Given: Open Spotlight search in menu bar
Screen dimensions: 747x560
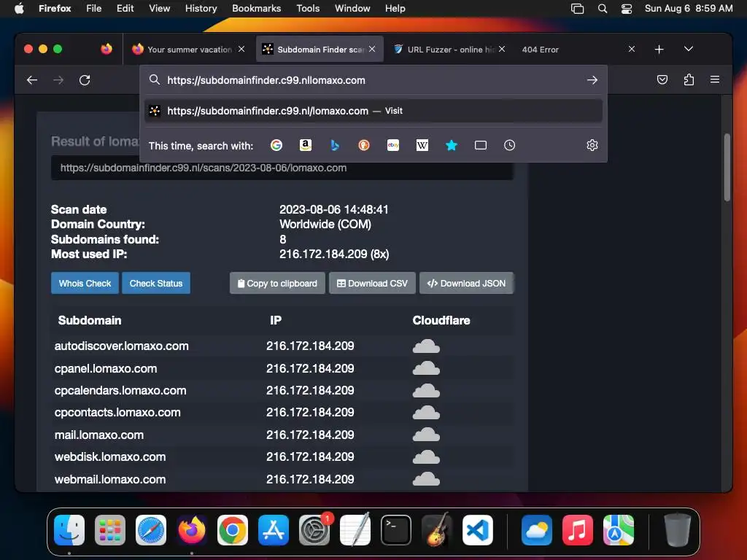Looking at the screenshot, I should [x=602, y=9].
